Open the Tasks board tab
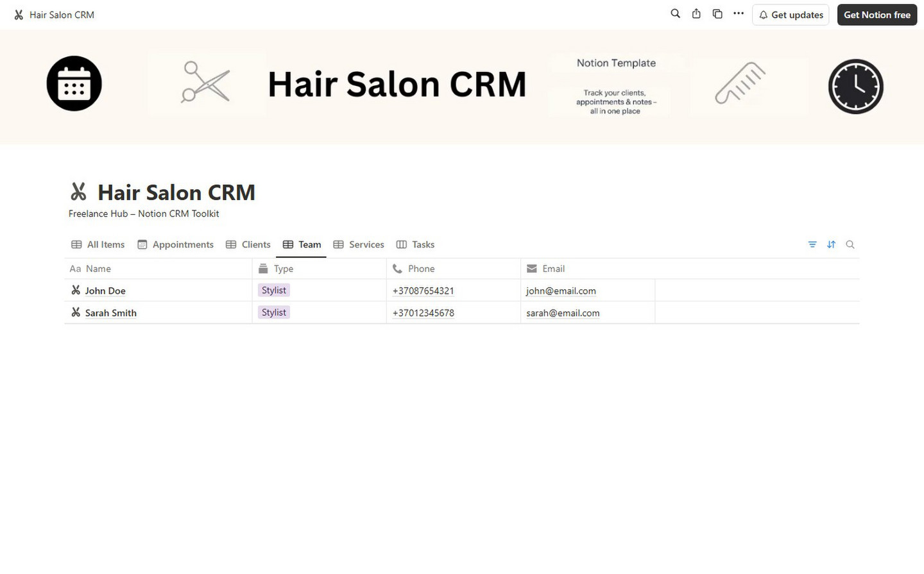The height and width of the screenshot is (574, 924). 416,244
